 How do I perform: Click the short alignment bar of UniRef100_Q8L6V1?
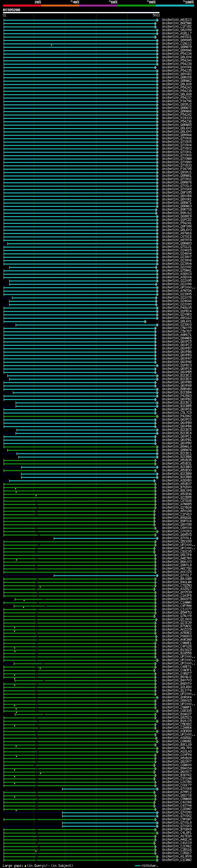[75, 321]
